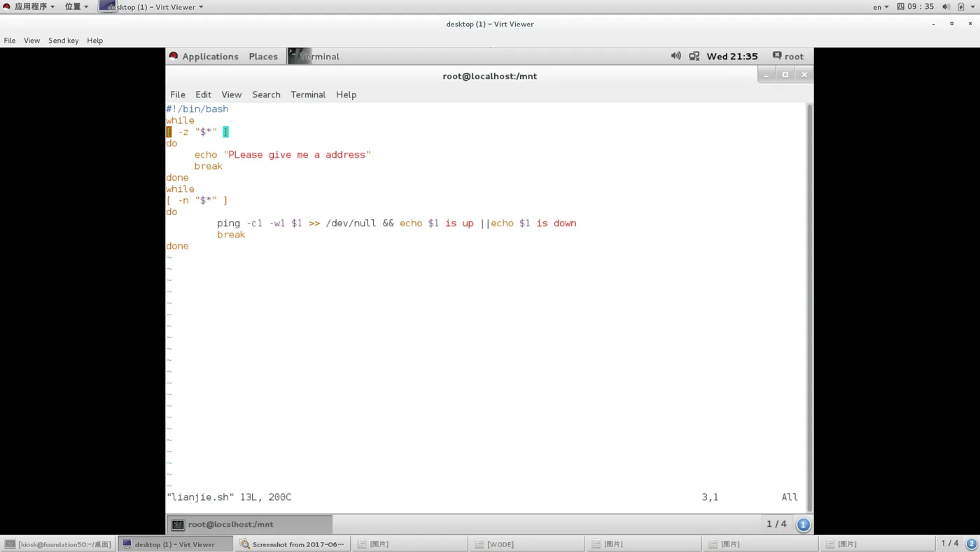
Task: Click the host panel volume icon
Action: tap(946, 6)
